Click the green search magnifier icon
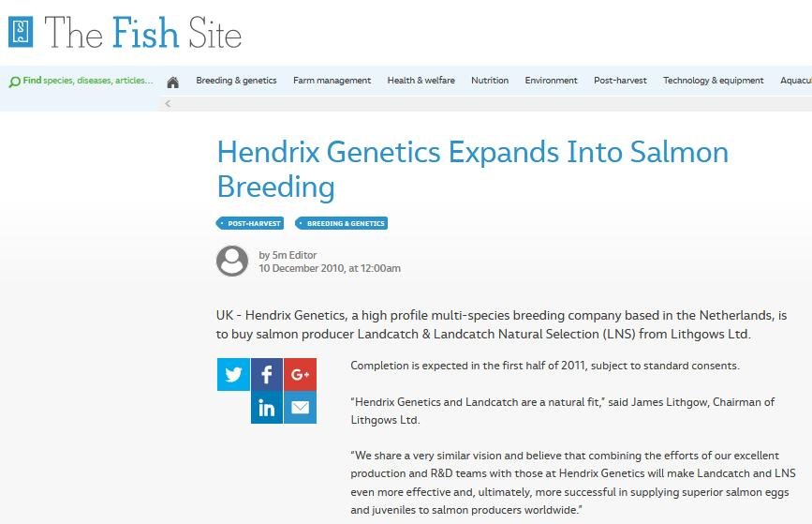The image size is (812, 524). pyautogui.click(x=14, y=82)
